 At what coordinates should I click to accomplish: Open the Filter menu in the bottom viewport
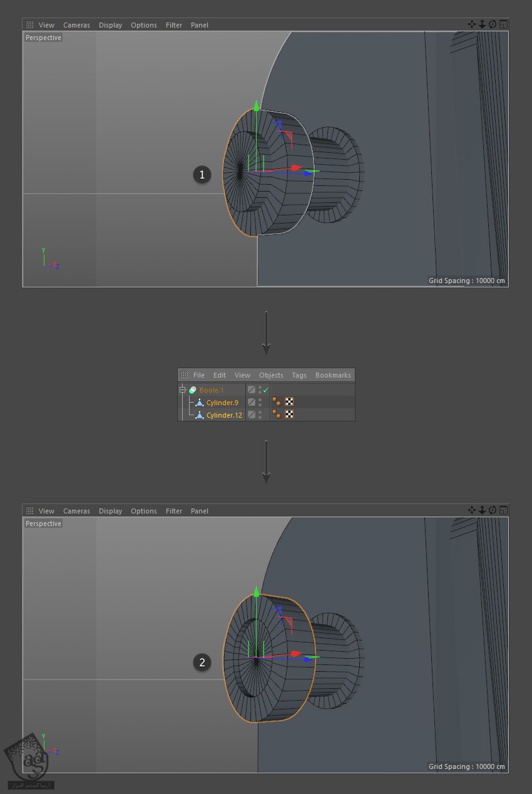pos(174,511)
